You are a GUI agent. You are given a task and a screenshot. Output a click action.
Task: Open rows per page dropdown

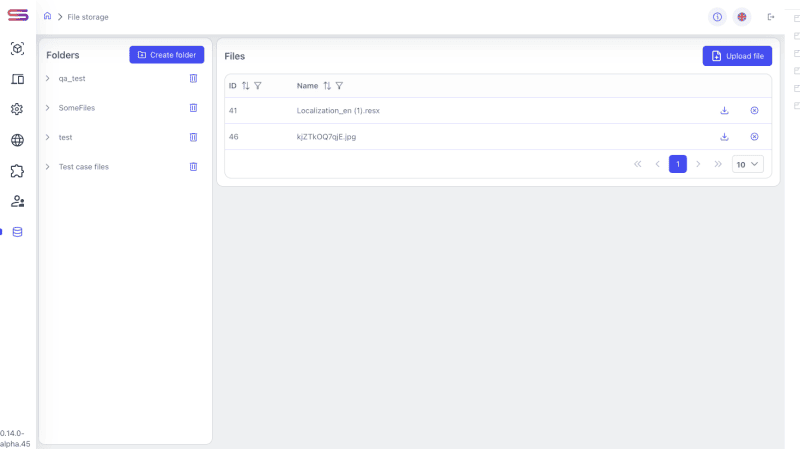pos(748,164)
